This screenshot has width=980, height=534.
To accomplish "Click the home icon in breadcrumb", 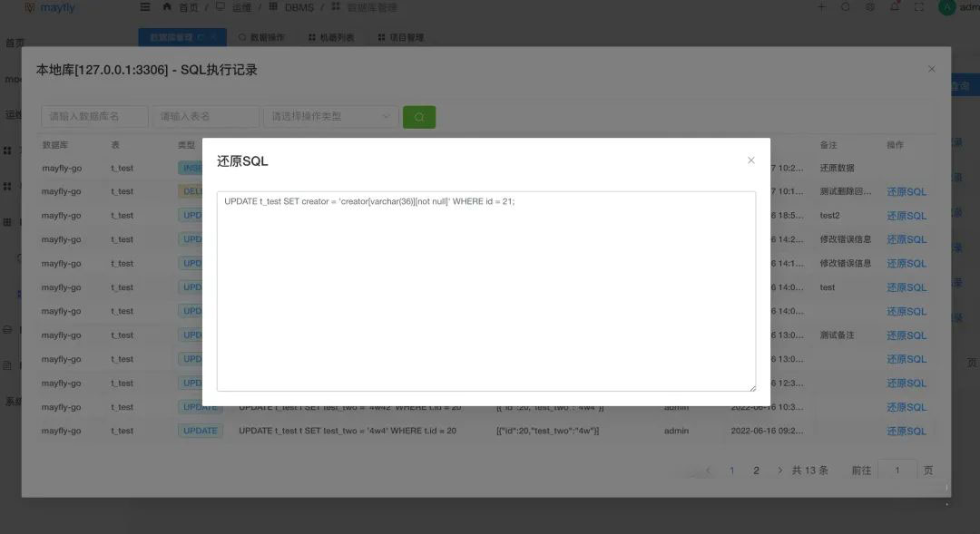I will [167, 7].
